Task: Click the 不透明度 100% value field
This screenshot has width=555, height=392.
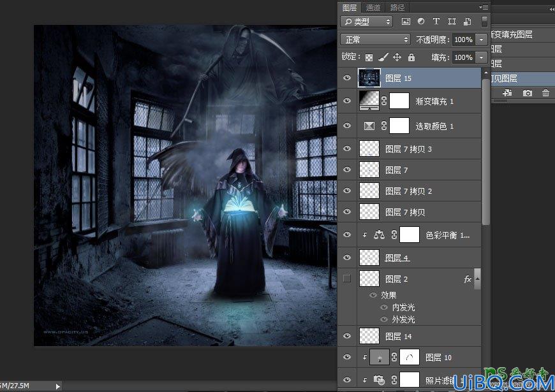Action: click(x=464, y=40)
